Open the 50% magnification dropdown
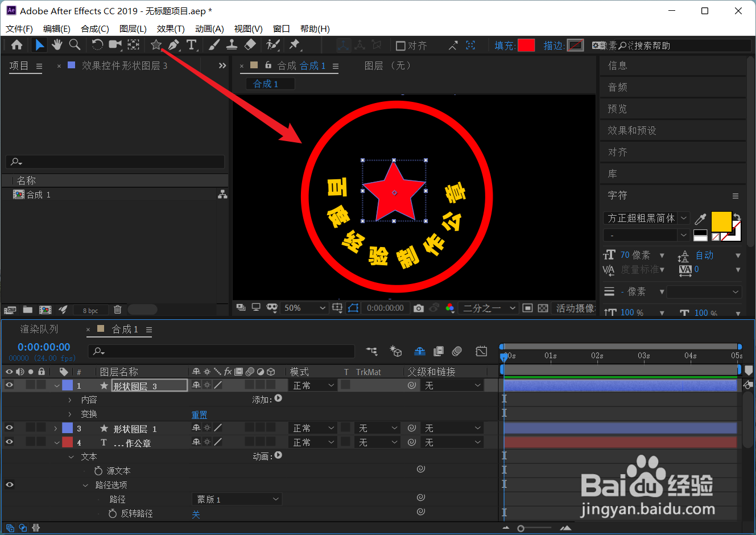 point(305,308)
